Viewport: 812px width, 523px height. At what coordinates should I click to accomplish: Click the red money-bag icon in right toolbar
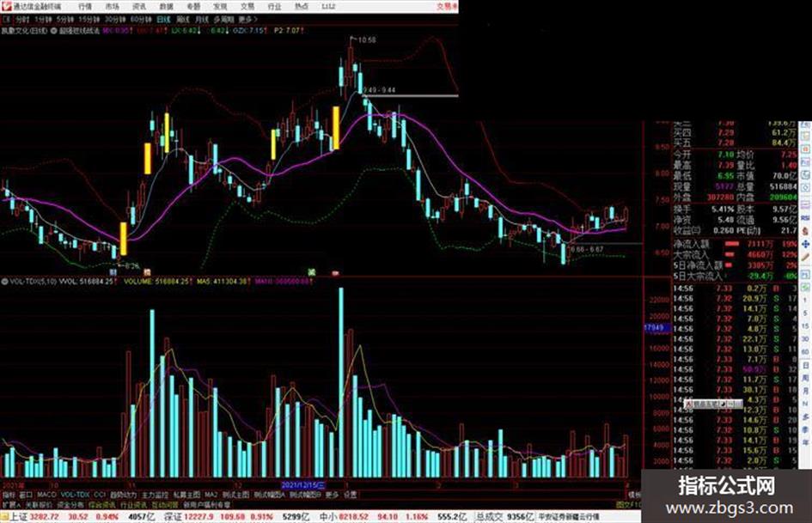pos(805,230)
